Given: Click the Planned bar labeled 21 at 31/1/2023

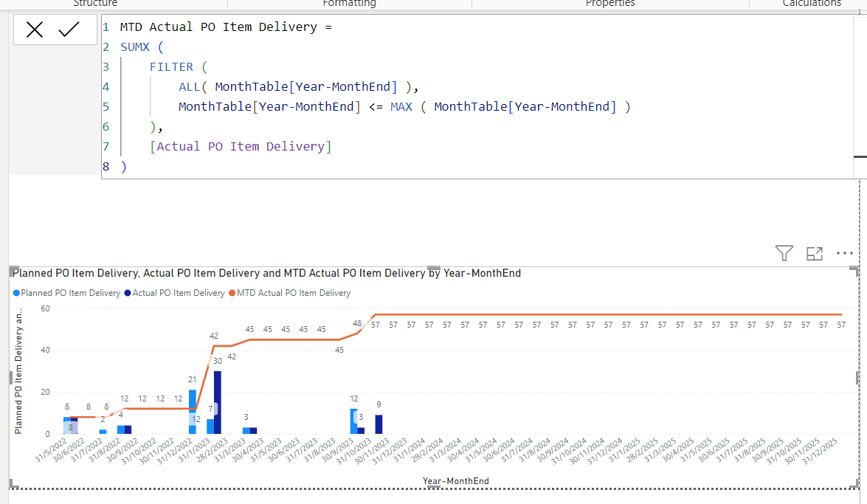Looking at the screenshot, I should [193, 412].
